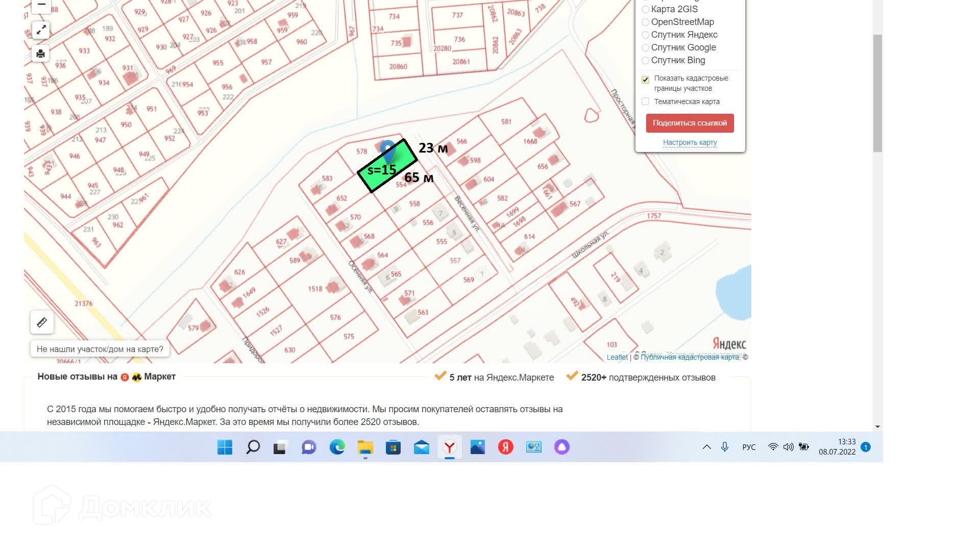
Task: Select Спутник Google map layer
Action: (x=645, y=47)
